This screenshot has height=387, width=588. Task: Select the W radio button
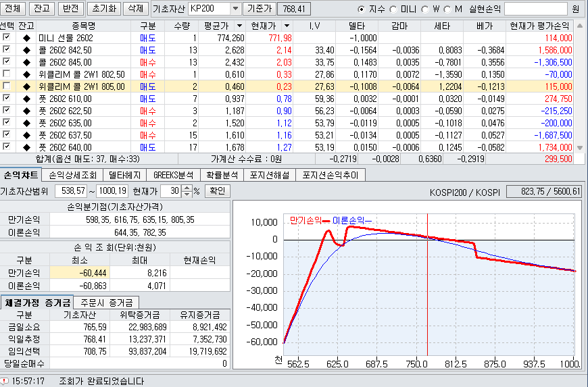[x=425, y=9]
